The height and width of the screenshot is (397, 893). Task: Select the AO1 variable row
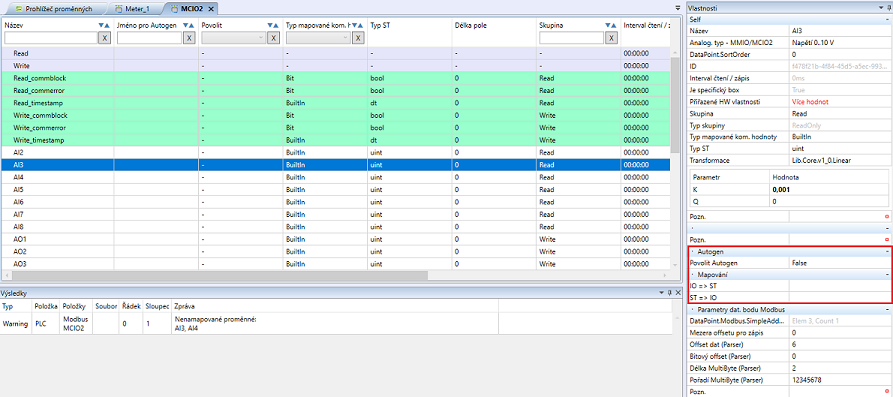tap(336, 239)
